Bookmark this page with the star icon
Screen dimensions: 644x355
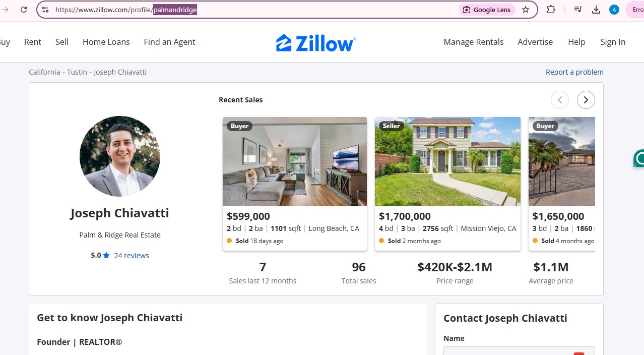click(525, 10)
